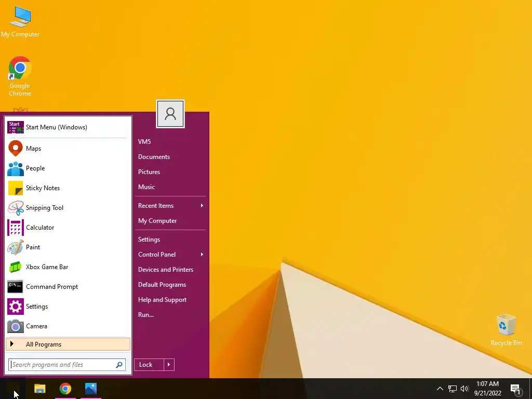Click the Search programs and files box
Image resolution: width=532 pixels, height=399 pixels.
point(67,365)
